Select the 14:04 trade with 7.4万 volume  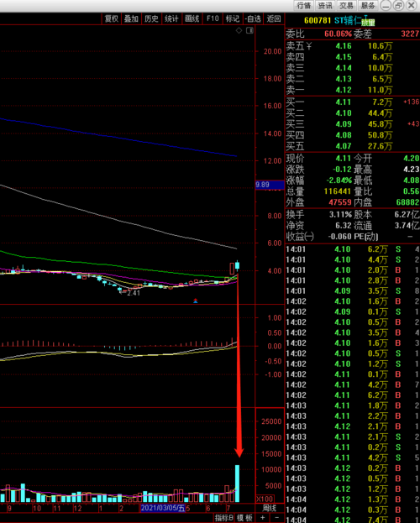(352, 520)
